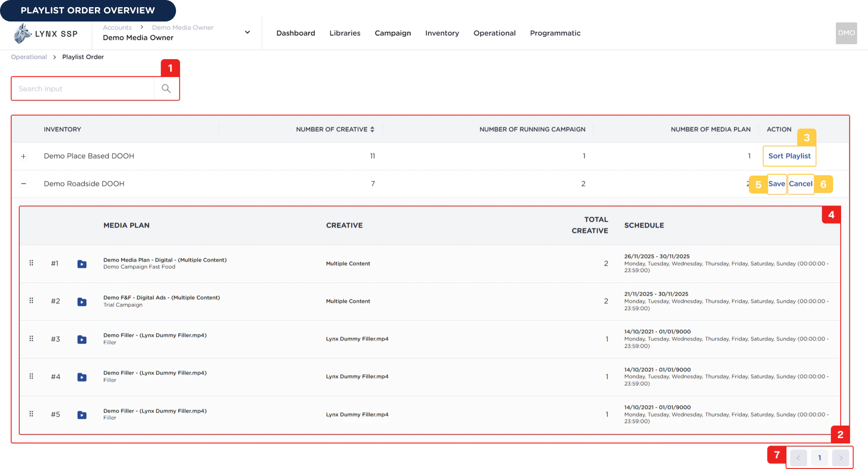Click Sort Playlist button

(789, 156)
